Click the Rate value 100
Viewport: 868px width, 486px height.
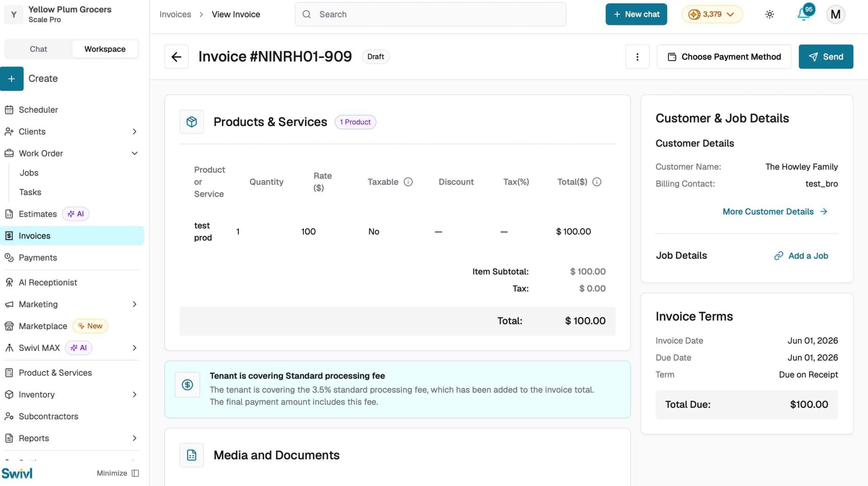point(308,232)
